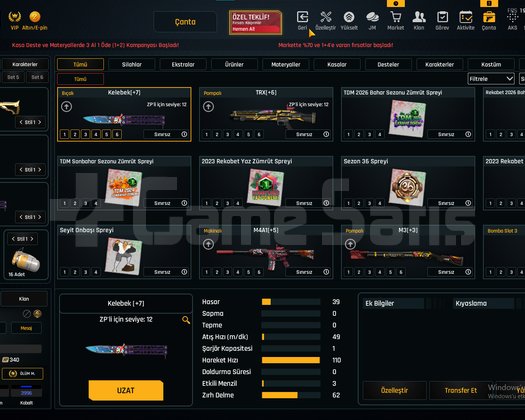Click the ÖZEL TEKLİF banner
525x420 pixels.
255,22
